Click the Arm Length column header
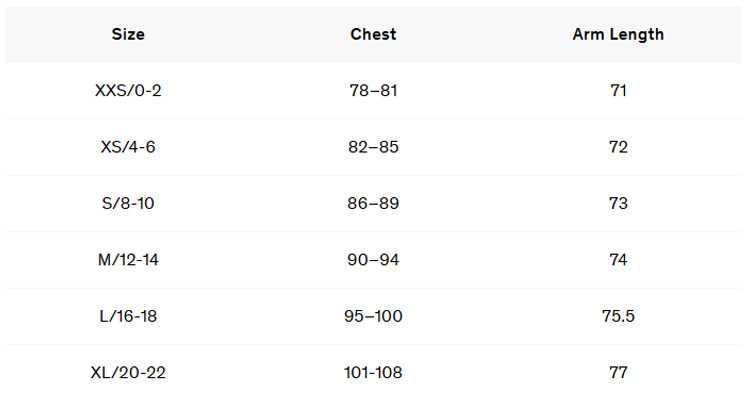This screenshot has height=401, width=750. pos(618,34)
